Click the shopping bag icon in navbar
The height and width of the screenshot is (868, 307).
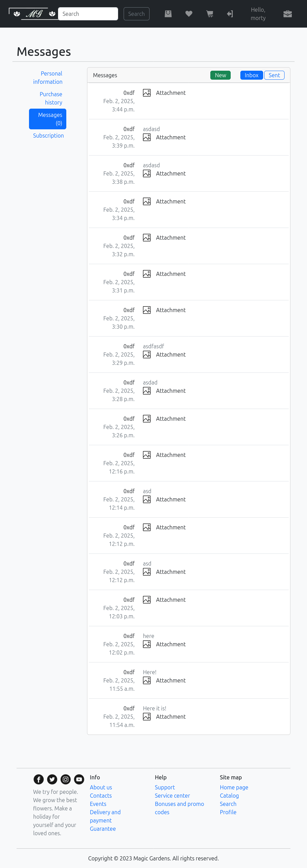coord(168,14)
